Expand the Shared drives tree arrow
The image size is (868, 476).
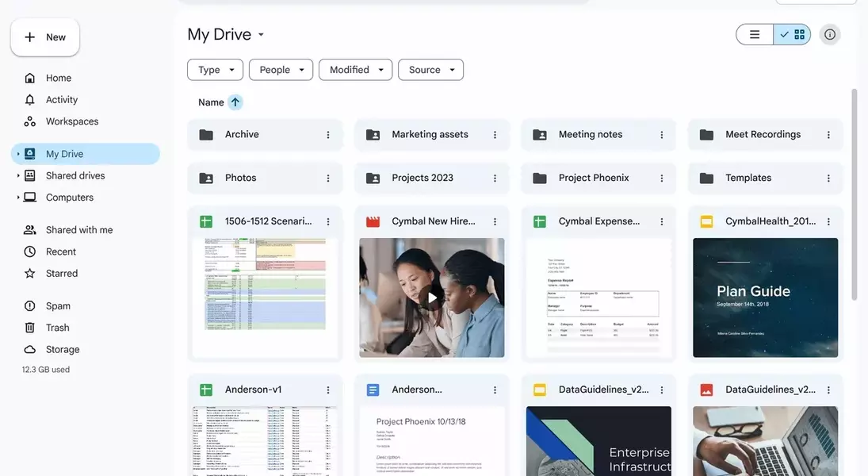pyautogui.click(x=18, y=176)
